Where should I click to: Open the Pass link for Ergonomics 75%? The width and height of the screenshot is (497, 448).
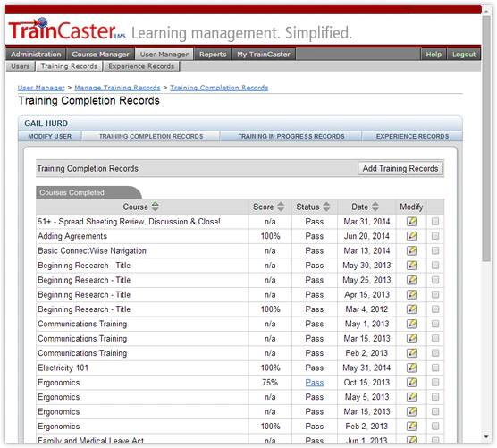(x=315, y=383)
